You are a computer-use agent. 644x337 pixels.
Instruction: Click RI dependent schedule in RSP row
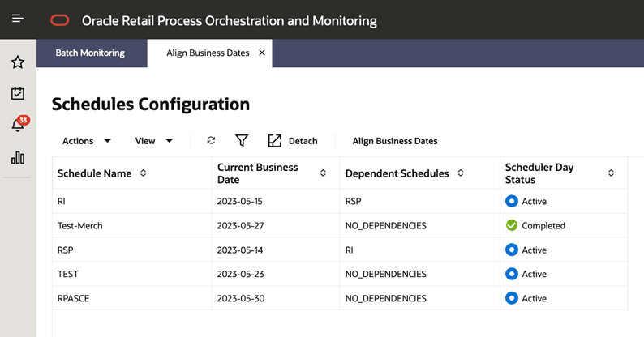(349, 250)
